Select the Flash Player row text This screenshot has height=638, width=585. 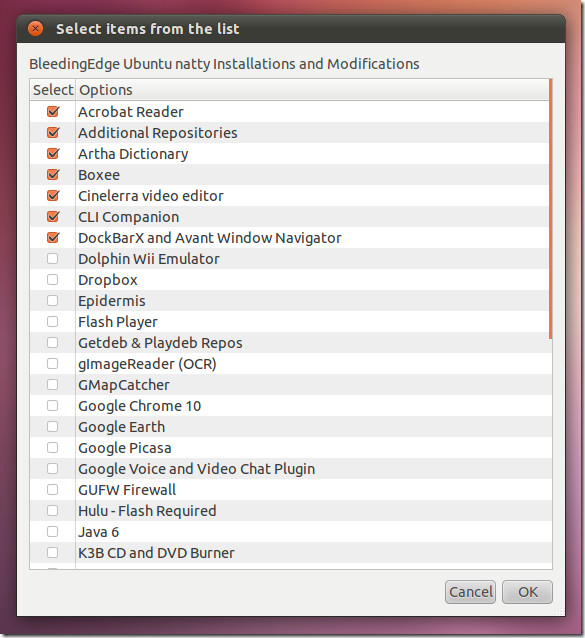pos(118,322)
